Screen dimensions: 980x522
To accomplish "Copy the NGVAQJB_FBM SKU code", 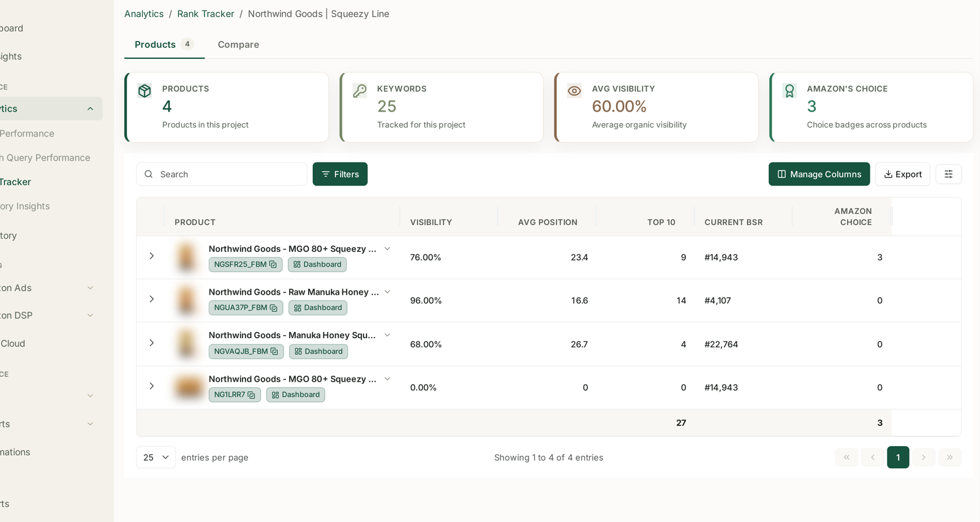I will click(274, 351).
